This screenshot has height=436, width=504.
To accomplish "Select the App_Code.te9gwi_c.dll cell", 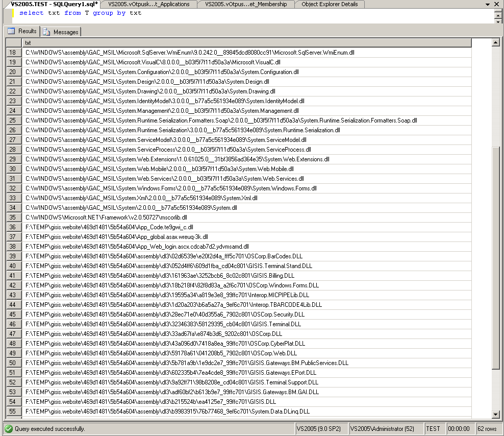I will pyautogui.click(x=246, y=227).
